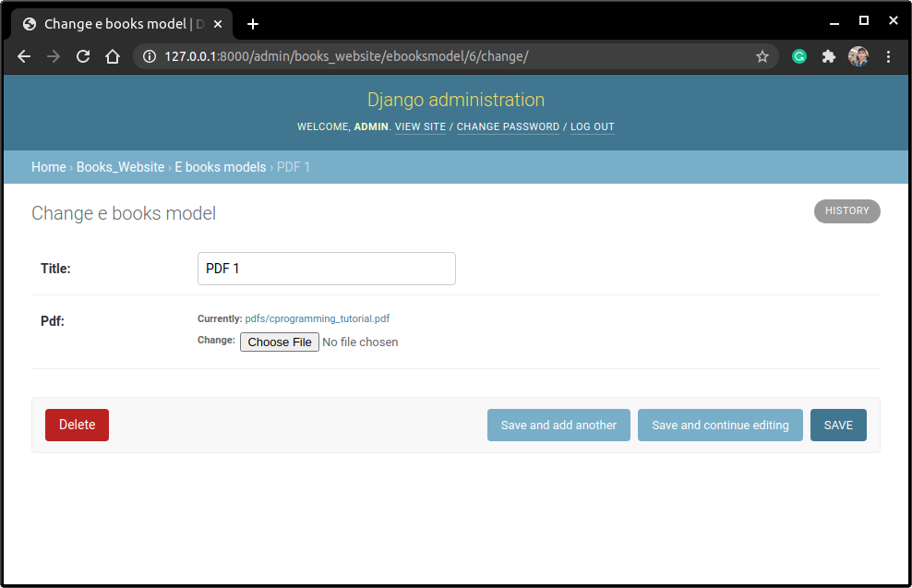
Task: Follow the VIEW SITE link
Action: tap(420, 126)
